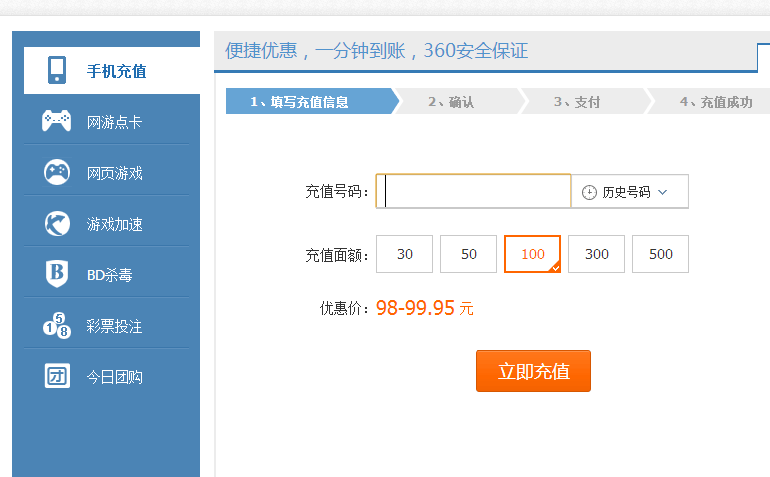The width and height of the screenshot is (770, 477).
Task: Click the clock icon beside 历史号码
Action: [589, 192]
